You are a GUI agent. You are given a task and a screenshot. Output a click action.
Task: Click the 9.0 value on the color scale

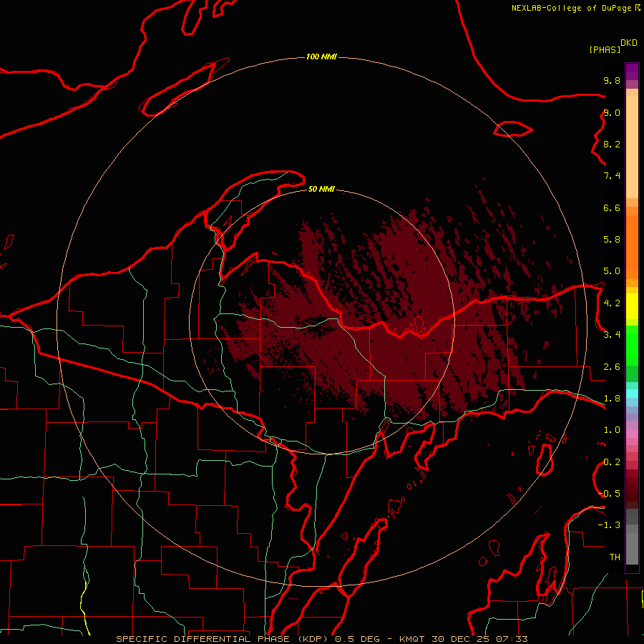pyautogui.click(x=612, y=113)
